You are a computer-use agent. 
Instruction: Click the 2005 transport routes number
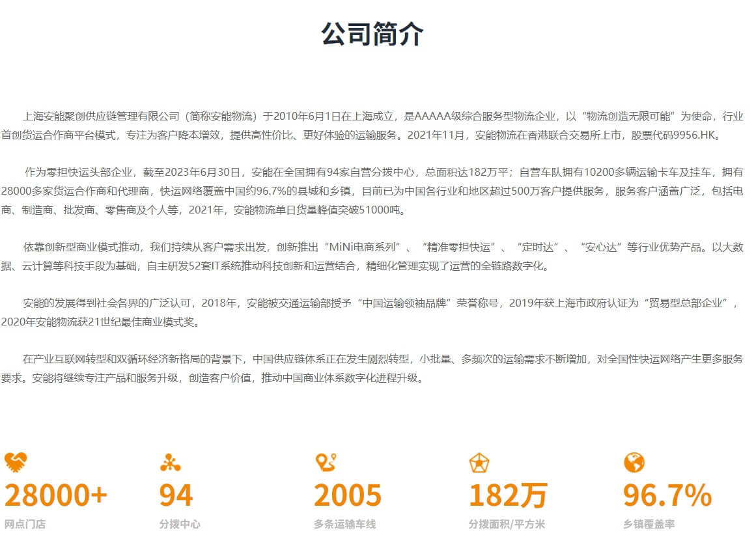[x=348, y=495]
